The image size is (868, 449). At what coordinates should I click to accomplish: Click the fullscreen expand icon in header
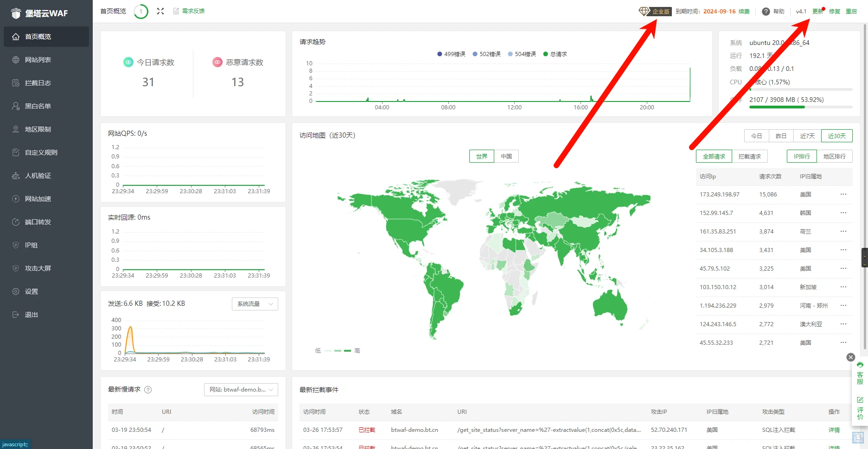[x=160, y=11]
